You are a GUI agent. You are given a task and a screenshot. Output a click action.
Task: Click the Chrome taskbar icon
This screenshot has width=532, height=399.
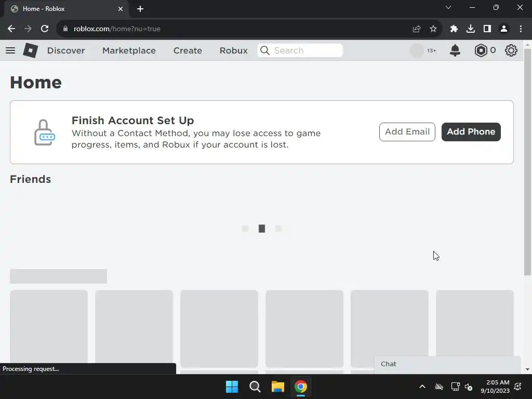301,387
